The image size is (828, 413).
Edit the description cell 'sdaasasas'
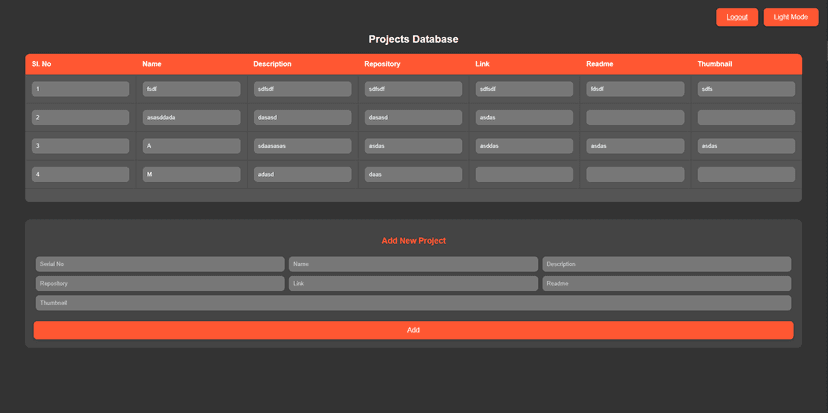303,146
